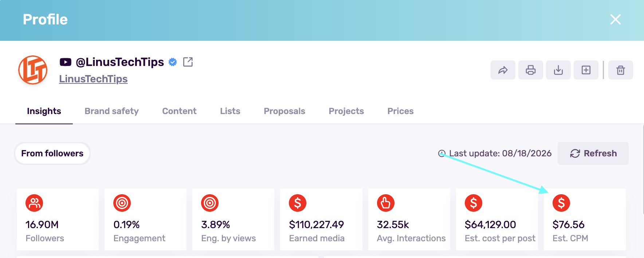Click the download report button
This screenshot has width=644, height=258.
pos(558,70)
